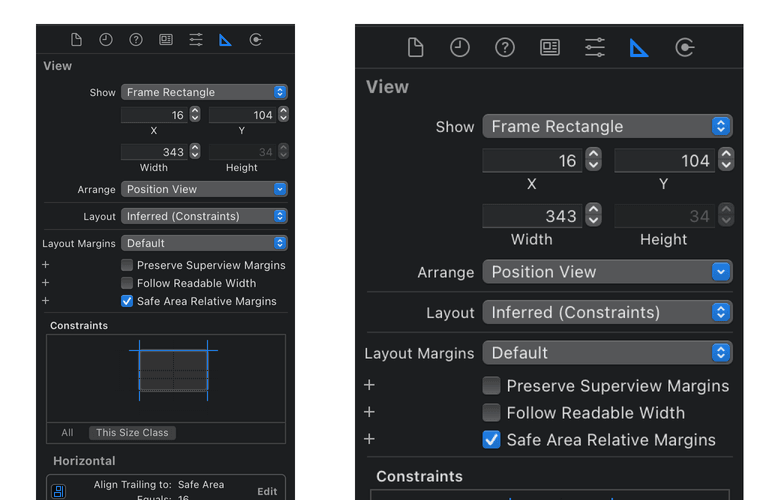The image size is (780, 500).
Task: Open Quick Help inspector in left panel
Action: pos(136,39)
